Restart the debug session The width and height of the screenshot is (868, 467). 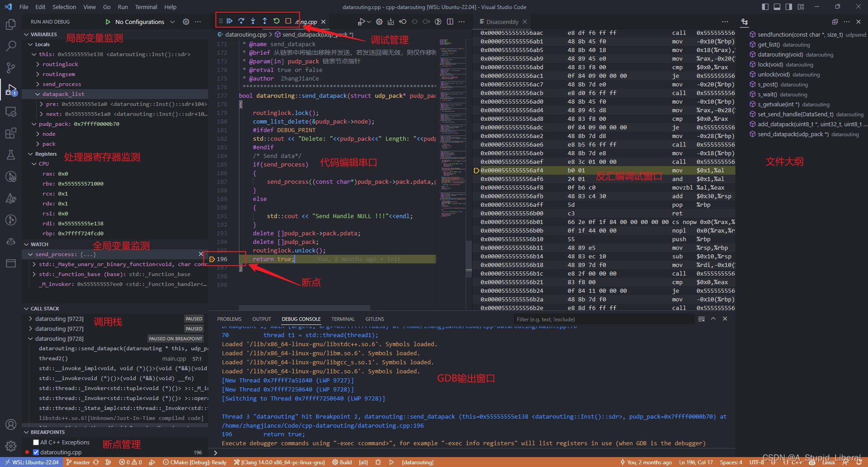pyautogui.click(x=276, y=21)
